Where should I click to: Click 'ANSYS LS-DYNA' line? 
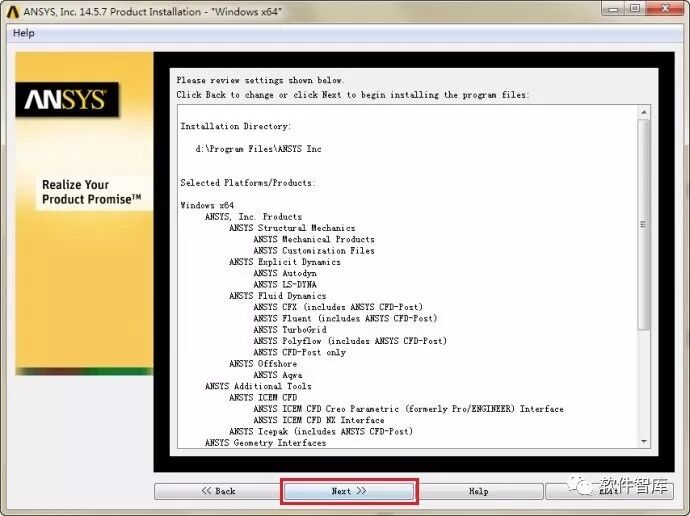[285, 285]
